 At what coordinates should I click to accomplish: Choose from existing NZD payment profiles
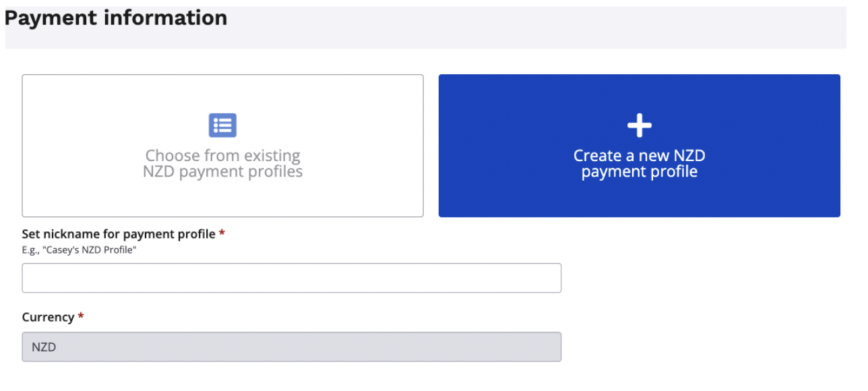click(222, 164)
